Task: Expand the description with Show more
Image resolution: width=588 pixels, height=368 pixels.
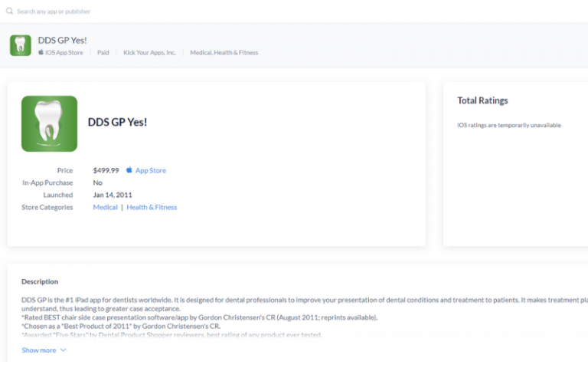Action: [39, 350]
